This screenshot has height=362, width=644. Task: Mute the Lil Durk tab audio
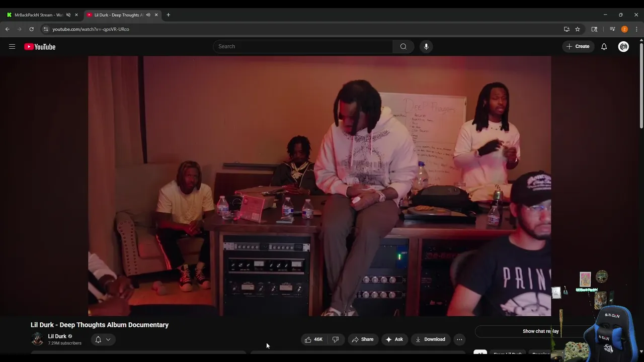pos(148,15)
